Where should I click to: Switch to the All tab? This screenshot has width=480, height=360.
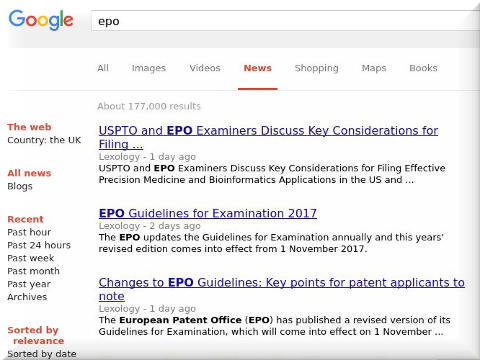pos(103,68)
